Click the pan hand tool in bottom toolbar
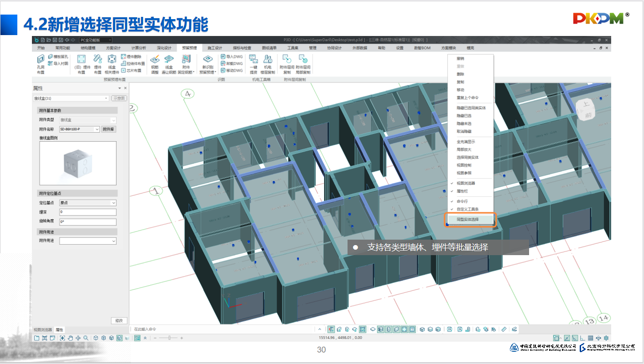Viewport: 644px width, 364px height. 70,338
